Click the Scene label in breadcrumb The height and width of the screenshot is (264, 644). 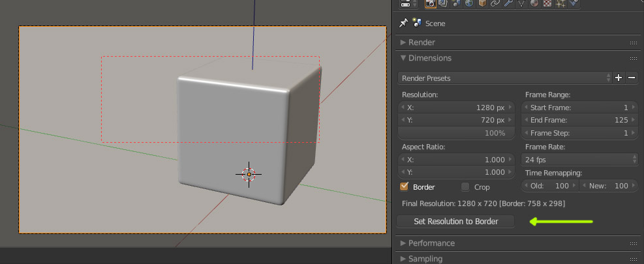coord(435,23)
